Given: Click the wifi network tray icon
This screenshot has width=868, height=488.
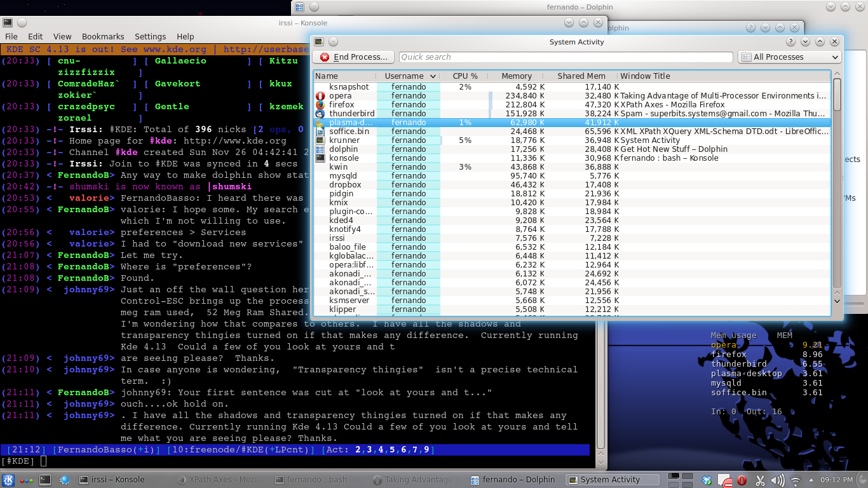Looking at the screenshot, I should pyautogui.click(x=795, y=480).
